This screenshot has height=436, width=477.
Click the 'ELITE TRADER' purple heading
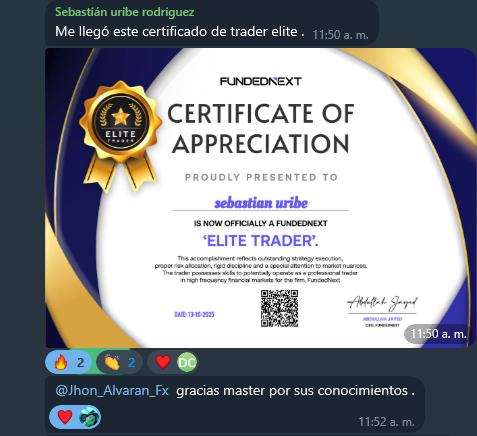pyautogui.click(x=261, y=241)
